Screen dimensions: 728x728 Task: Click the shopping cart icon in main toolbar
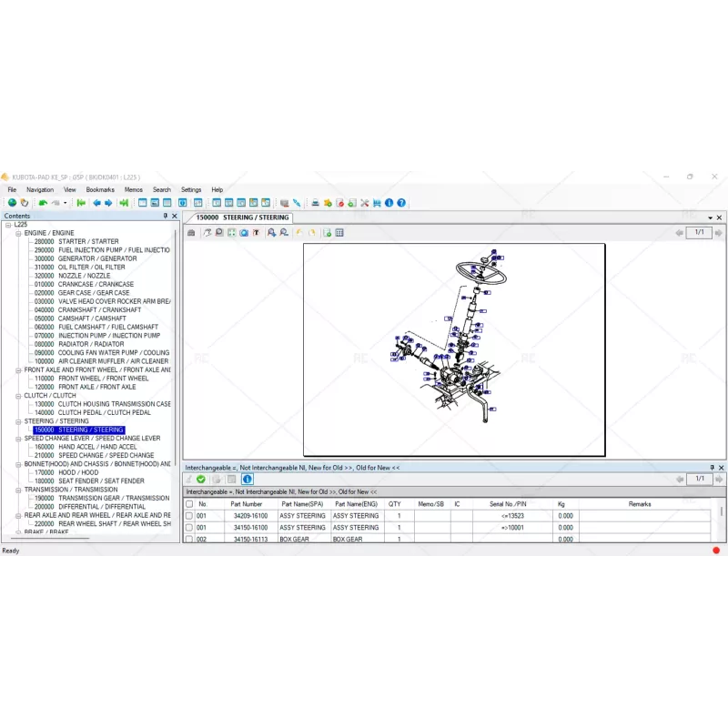(376, 203)
